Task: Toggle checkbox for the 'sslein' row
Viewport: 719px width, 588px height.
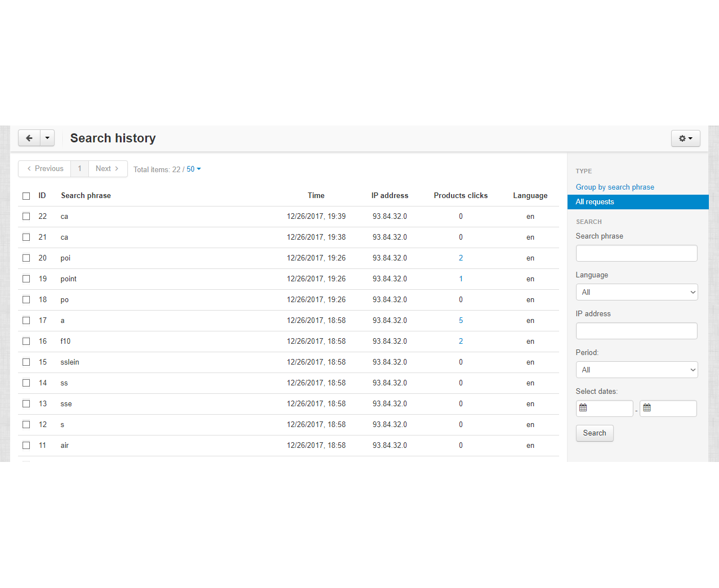Action: click(x=26, y=362)
